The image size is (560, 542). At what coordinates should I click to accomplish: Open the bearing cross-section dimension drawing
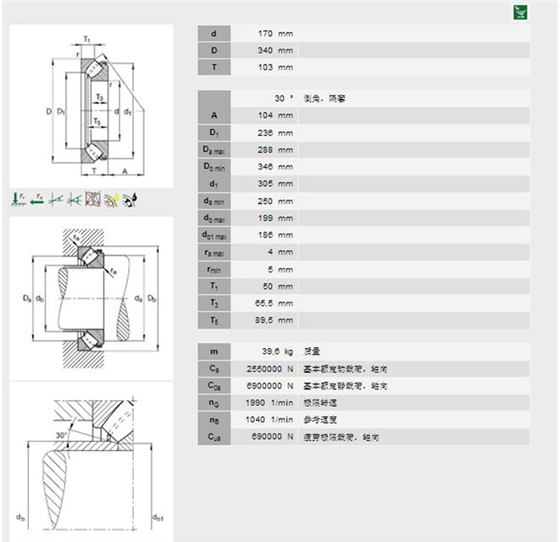pos(91,106)
